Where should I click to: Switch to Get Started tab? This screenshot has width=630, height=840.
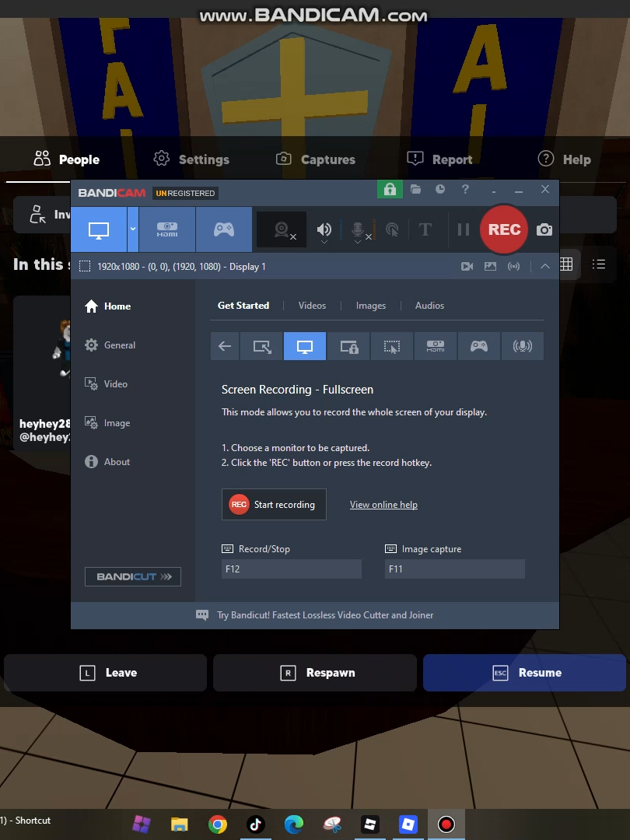[x=243, y=306]
